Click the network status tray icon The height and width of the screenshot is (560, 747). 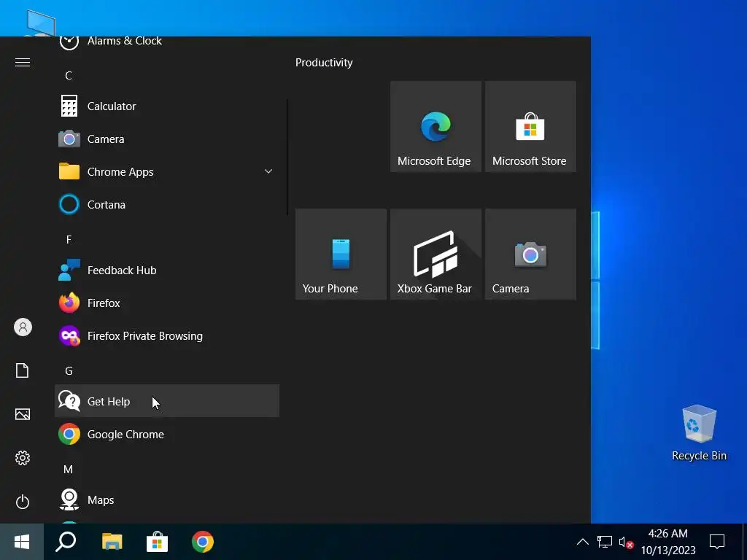pos(605,542)
